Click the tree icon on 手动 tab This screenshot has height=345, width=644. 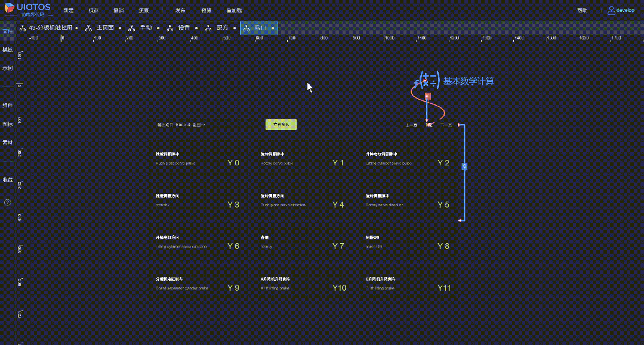(x=131, y=28)
